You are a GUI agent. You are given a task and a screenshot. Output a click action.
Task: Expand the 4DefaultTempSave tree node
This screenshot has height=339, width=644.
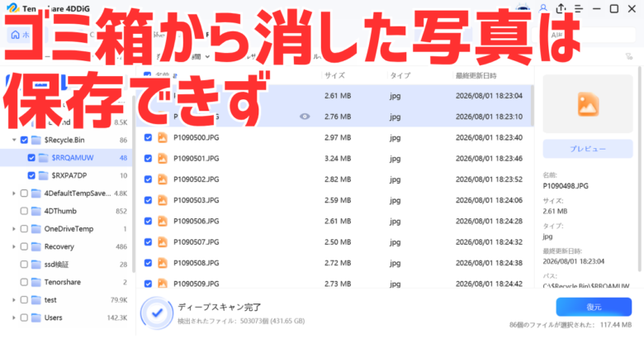tap(14, 193)
